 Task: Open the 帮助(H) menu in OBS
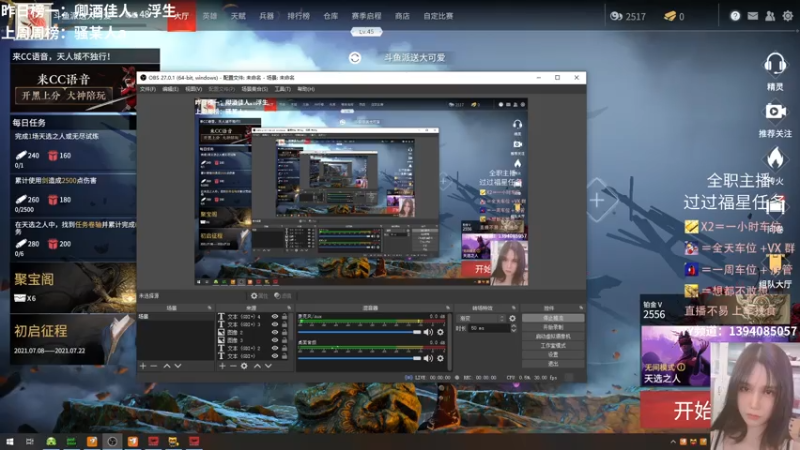[x=306, y=89]
